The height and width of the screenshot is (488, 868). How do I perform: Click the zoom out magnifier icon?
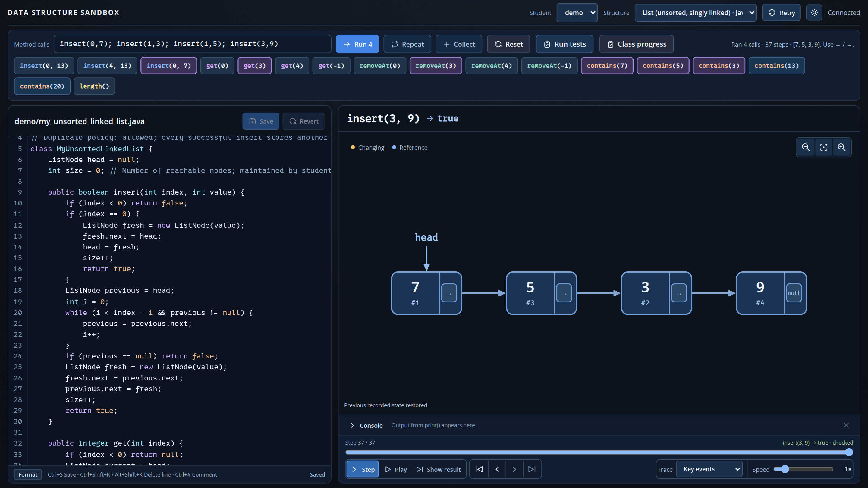click(806, 147)
